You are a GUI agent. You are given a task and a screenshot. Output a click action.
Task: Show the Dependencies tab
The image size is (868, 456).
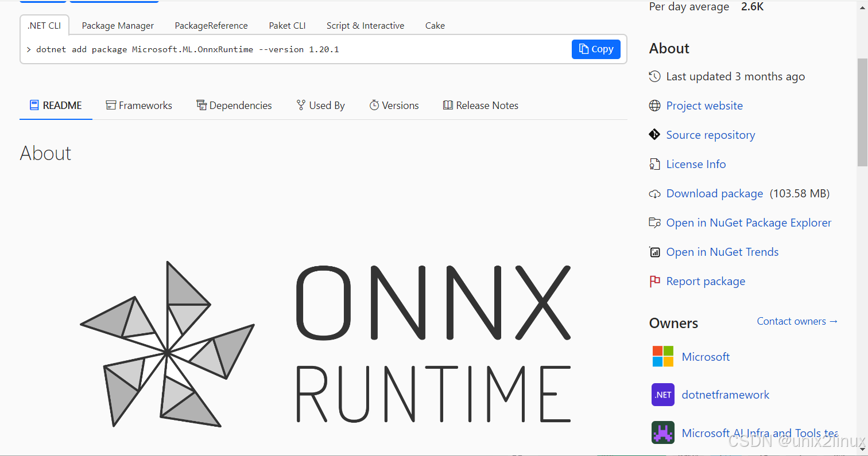click(x=234, y=106)
